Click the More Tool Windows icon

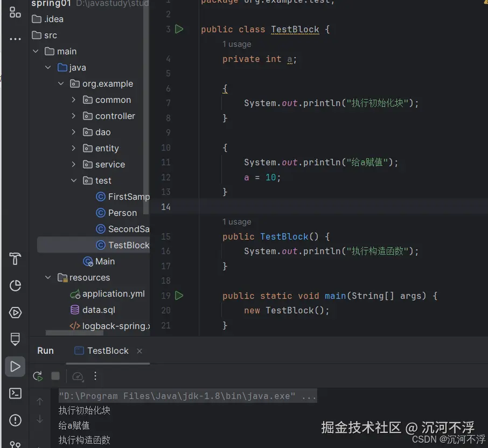pos(15,38)
